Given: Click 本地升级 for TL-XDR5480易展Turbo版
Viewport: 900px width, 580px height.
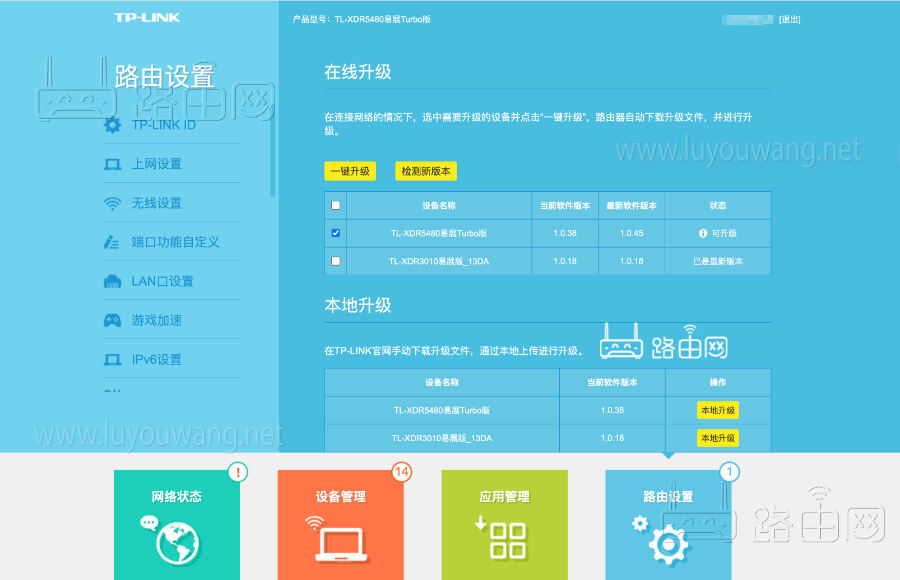Looking at the screenshot, I should (x=719, y=410).
